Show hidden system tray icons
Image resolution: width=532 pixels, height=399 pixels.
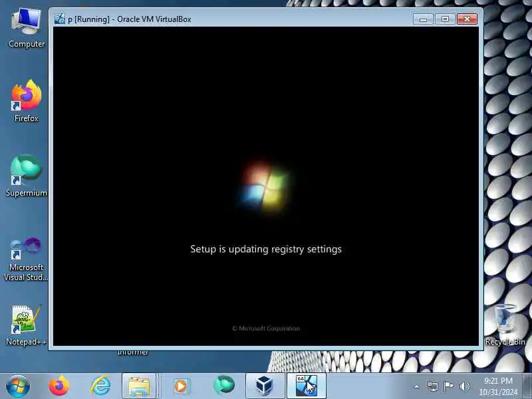(417, 386)
